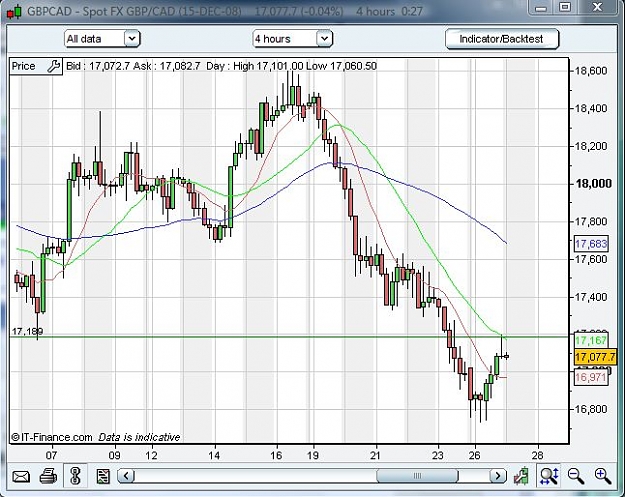Toggle the auto-fit zoom magnifier icon
625x497 pixels.
tap(549, 475)
